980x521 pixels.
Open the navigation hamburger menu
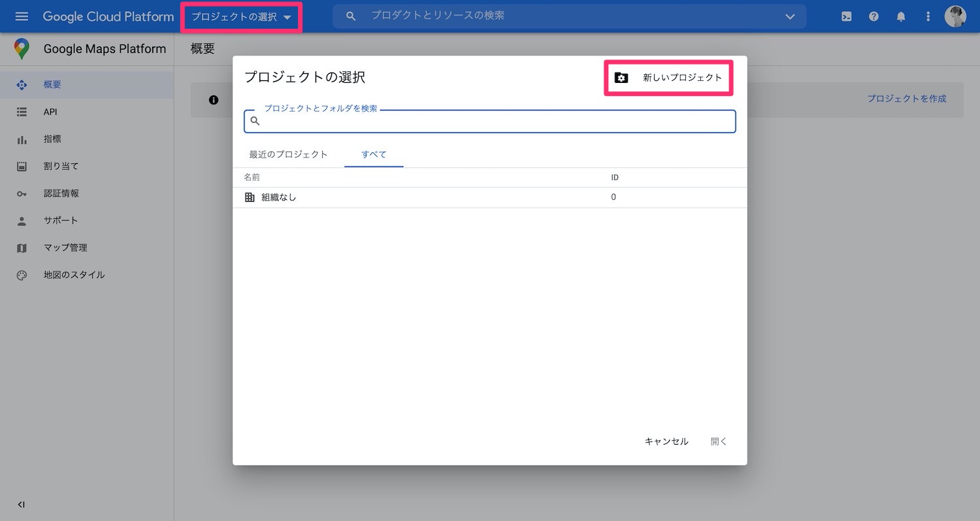click(22, 16)
